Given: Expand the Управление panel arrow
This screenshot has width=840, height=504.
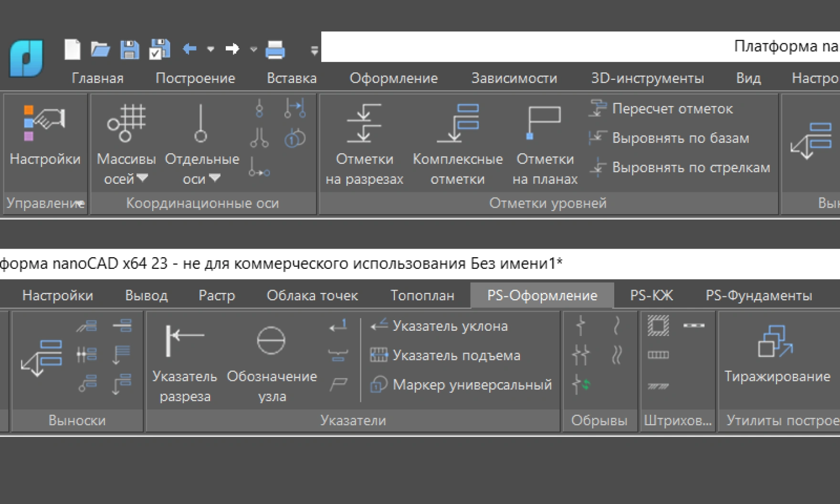Looking at the screenshot, I should click(81, 203).
